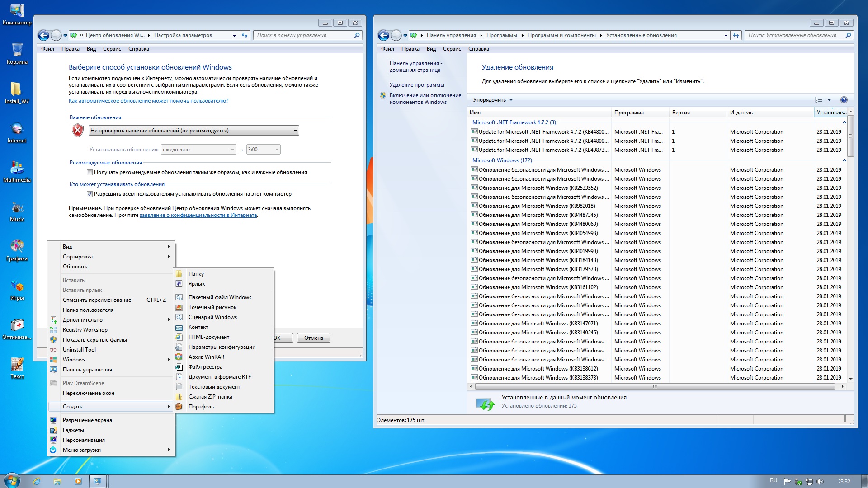Launch Internet Explorer from taskbar
Viewport: 868px width, 488px height.
[x=37, y=481]
